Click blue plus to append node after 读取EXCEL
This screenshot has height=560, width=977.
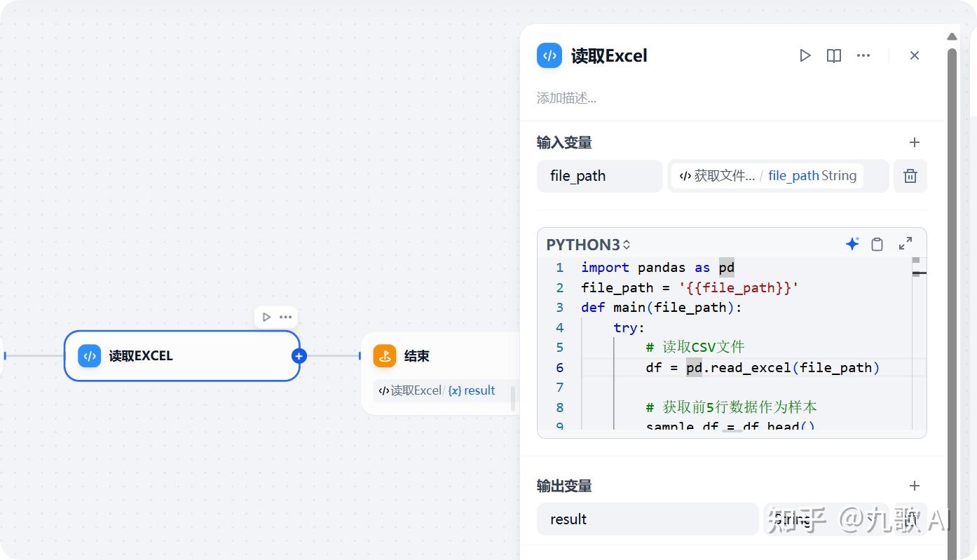[x=299, y=356]
